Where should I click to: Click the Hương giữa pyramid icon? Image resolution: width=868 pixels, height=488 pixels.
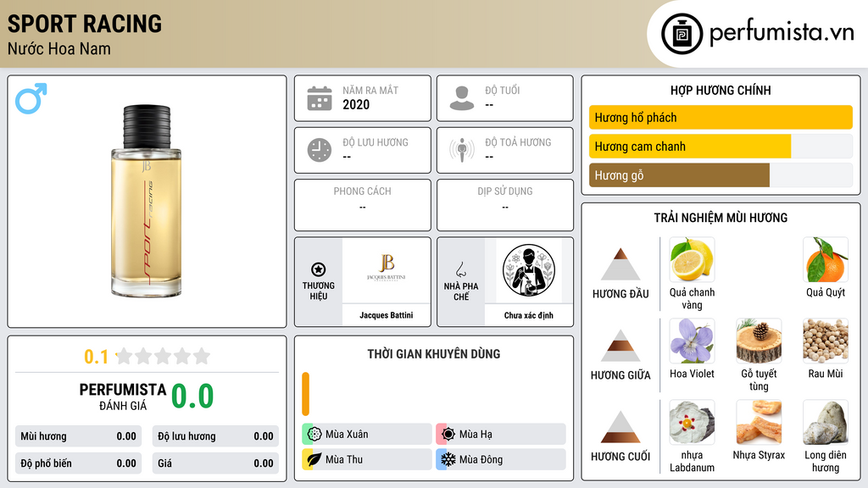620,346
